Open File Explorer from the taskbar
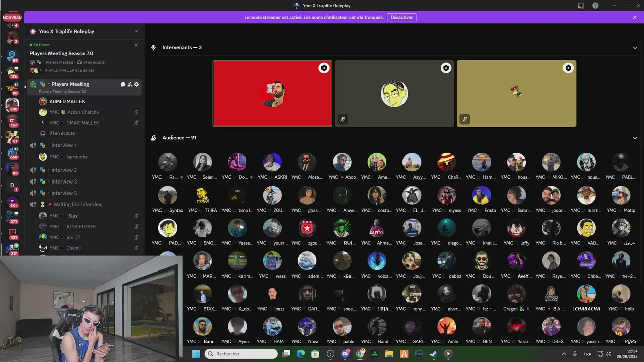Image resolution: width=644 pixels, height=362 pixels. pos(389,354)
